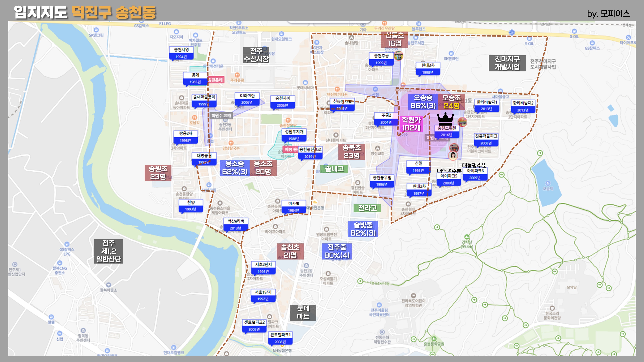This screenshot has width=644, height=362.
Task: Click the black crown icon above 송천스위첸
Action: [x=445, y=119]
